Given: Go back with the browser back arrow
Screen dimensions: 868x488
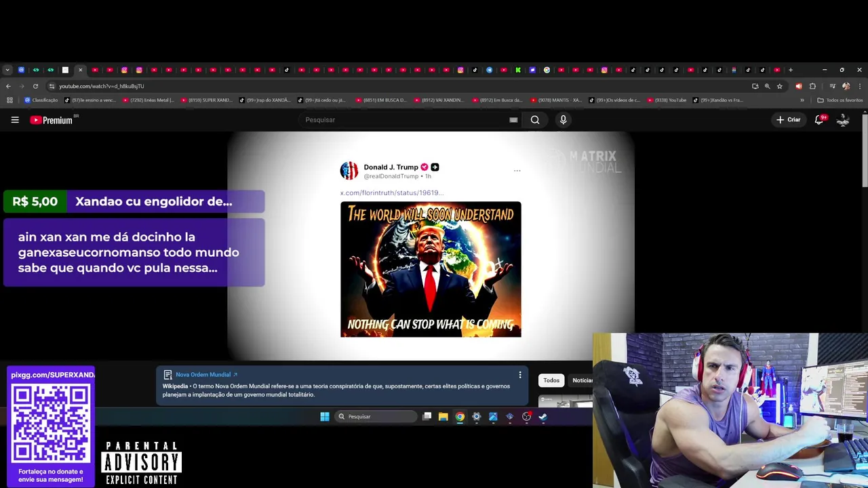Looking at the screenshot, I should [x=8, y=86].
